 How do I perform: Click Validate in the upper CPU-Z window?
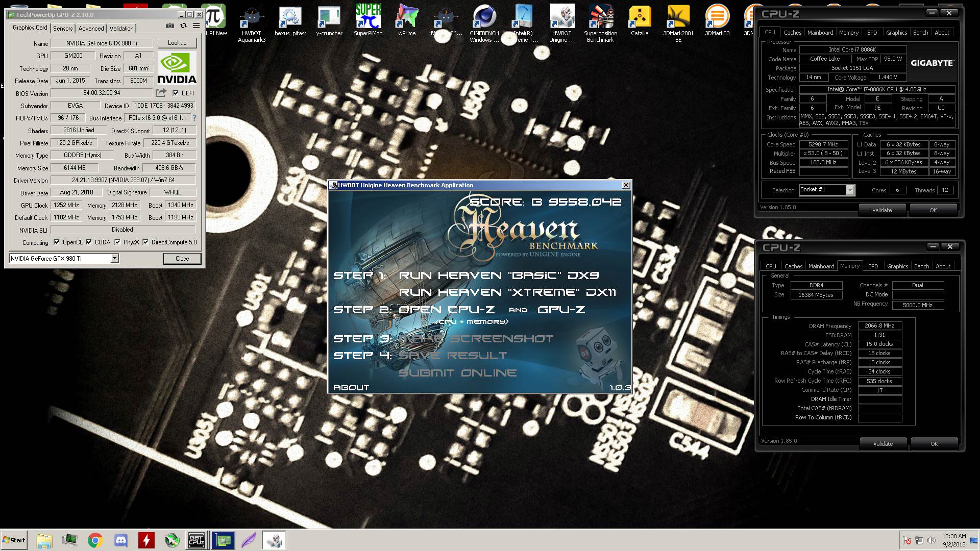coord(882,210)
